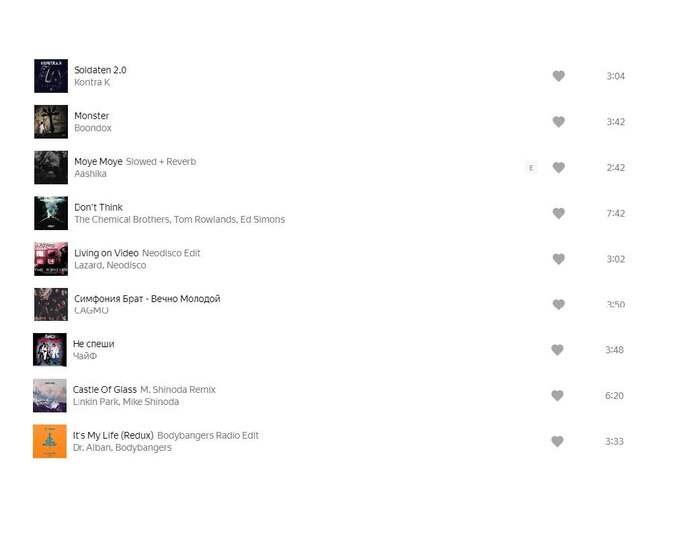This screenshot has width=700, height=551.
Task: Play the Castle Of Glass track title
Action: (104, 389)
